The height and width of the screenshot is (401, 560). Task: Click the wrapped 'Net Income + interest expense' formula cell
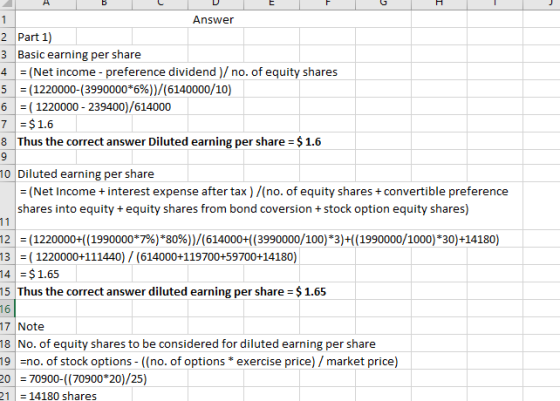269,205
